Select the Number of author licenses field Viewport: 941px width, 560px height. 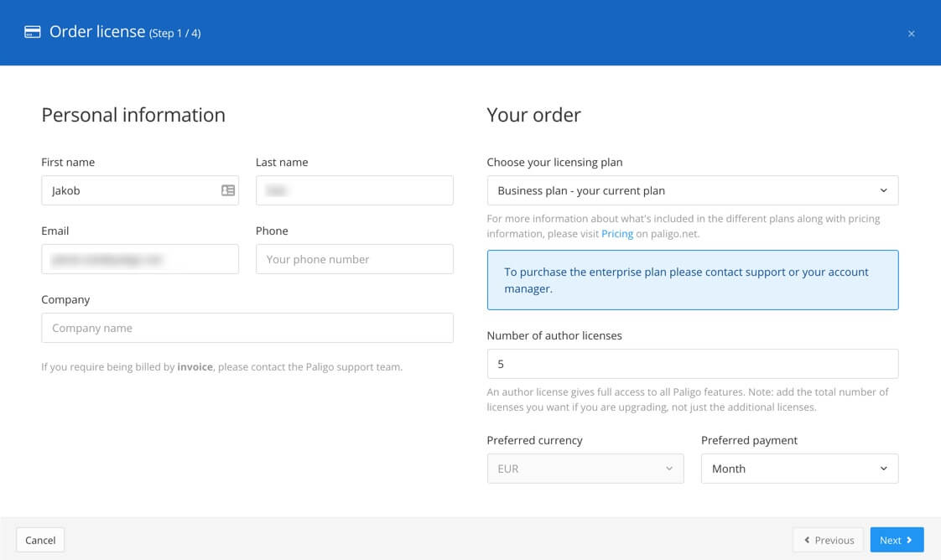point(693,363)
